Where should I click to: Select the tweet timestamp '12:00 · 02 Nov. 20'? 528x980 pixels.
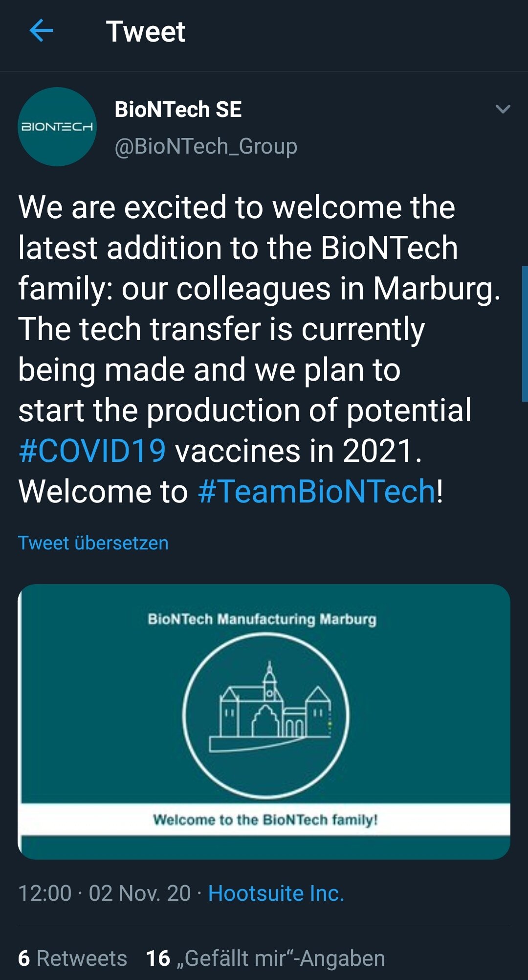tap(108, 891)
